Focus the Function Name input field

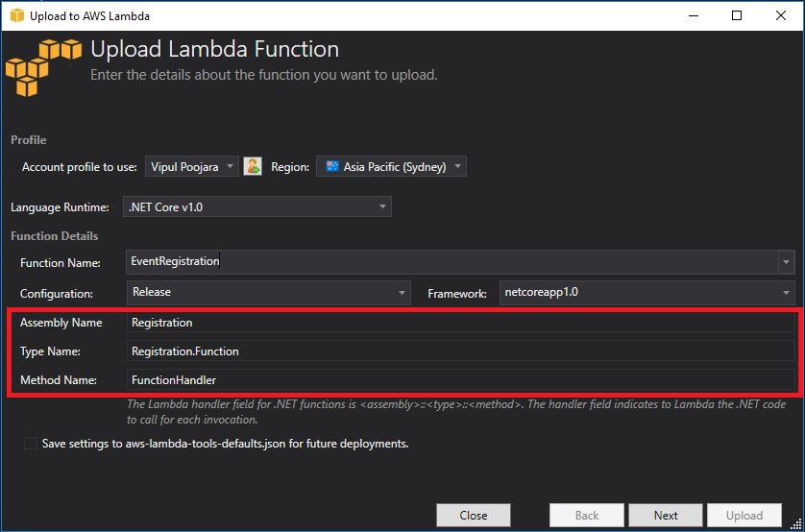[x=451, y=262]
